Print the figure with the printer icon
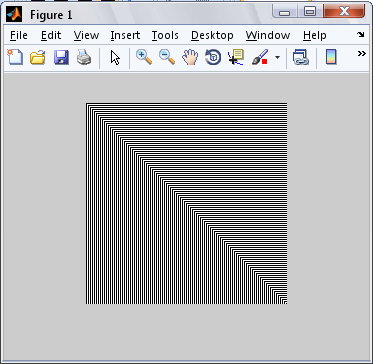 [84, 57]
